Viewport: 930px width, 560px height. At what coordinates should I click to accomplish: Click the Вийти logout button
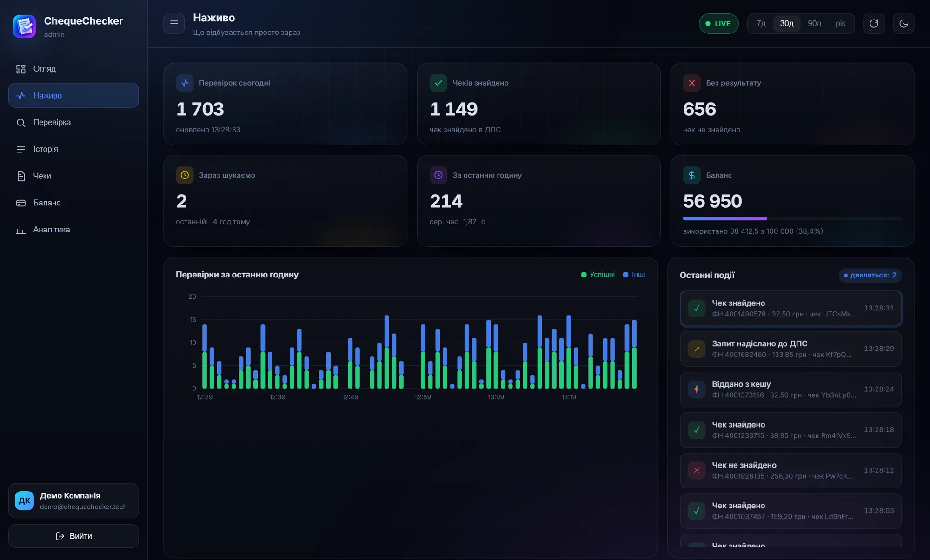pyautogui.click(x=73, y=536)
